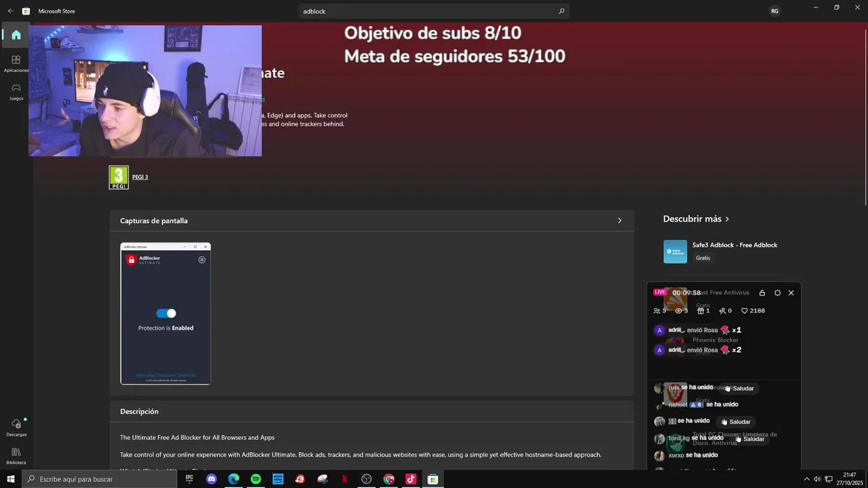Click Saludar button next to rufs
Screen dimensions: 868x488
(x=738, y=388)
